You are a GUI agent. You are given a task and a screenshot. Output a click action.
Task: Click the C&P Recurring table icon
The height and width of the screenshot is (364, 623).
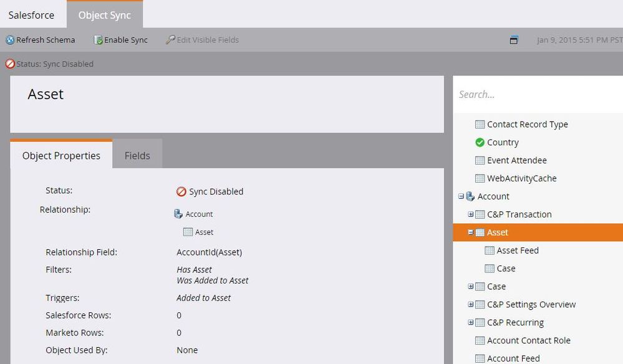[480, 322]
